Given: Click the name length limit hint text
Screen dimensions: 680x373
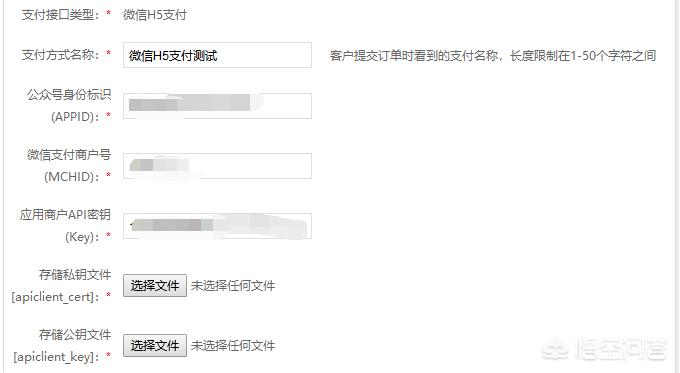Looking at the screenshot, I should click(x=493, y=56).
